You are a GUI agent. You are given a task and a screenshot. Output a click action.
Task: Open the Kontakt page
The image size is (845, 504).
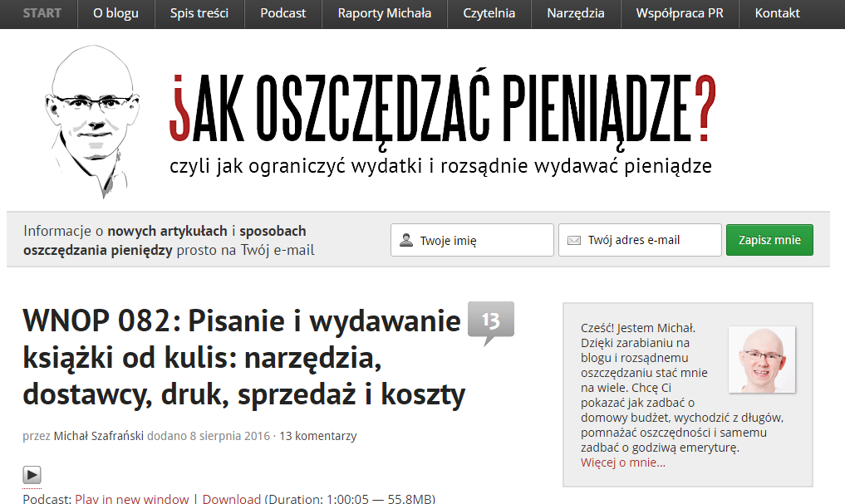pyautogui.click(x=777, y=13)
